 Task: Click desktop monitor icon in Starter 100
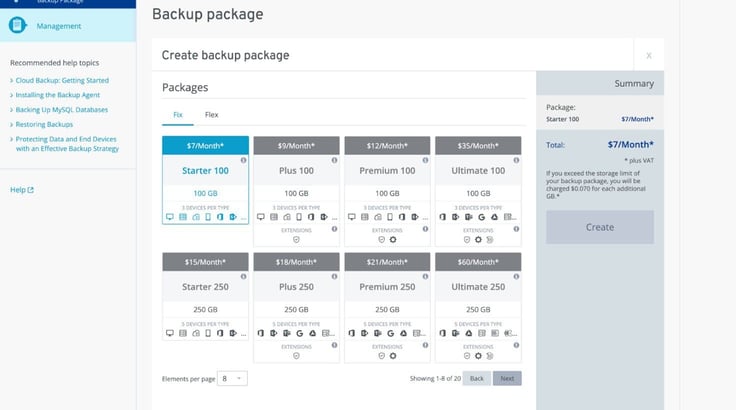point(170,217)
